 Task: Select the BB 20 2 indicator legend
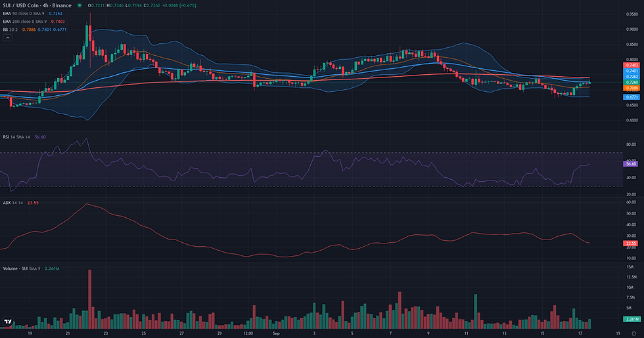11,30
